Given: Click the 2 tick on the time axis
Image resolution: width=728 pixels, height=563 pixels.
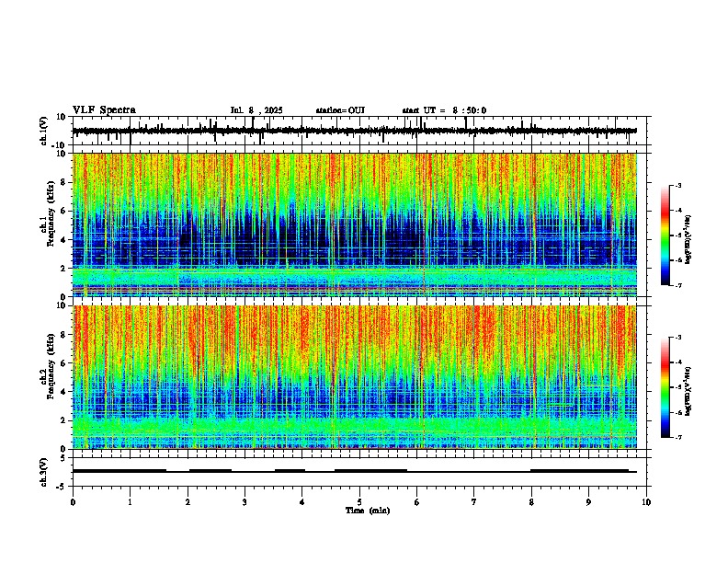Looking at the screenshot, I should coord(188,502).
